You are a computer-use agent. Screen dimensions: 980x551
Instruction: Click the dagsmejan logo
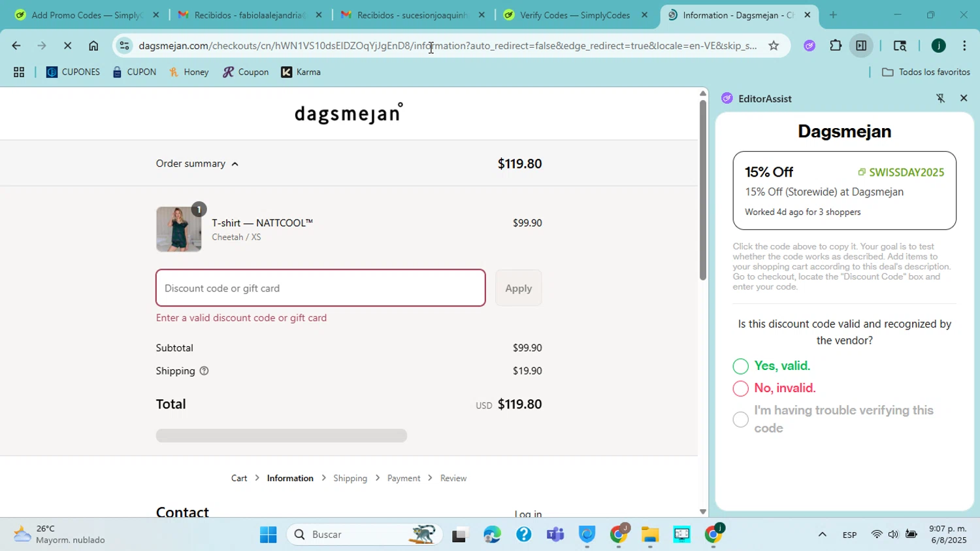pos(349,113)
